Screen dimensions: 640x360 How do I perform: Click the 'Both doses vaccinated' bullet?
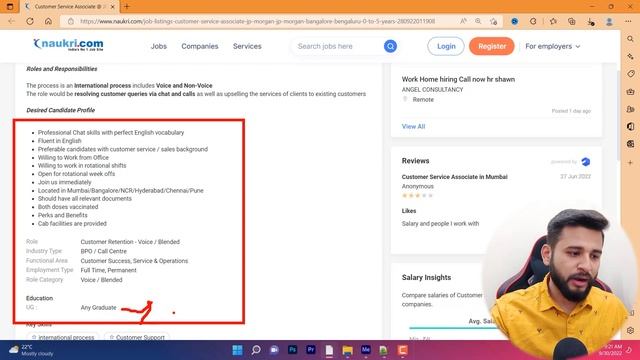(68, 207)
